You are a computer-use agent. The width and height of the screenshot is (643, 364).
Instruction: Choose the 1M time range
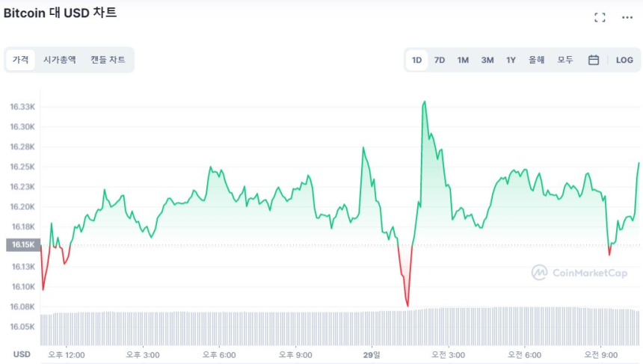click(463, 60)
